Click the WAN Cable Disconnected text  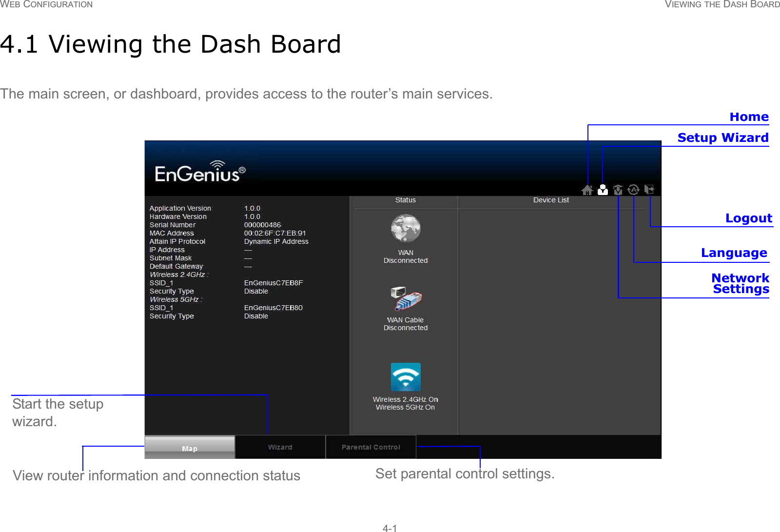[406, 324]
